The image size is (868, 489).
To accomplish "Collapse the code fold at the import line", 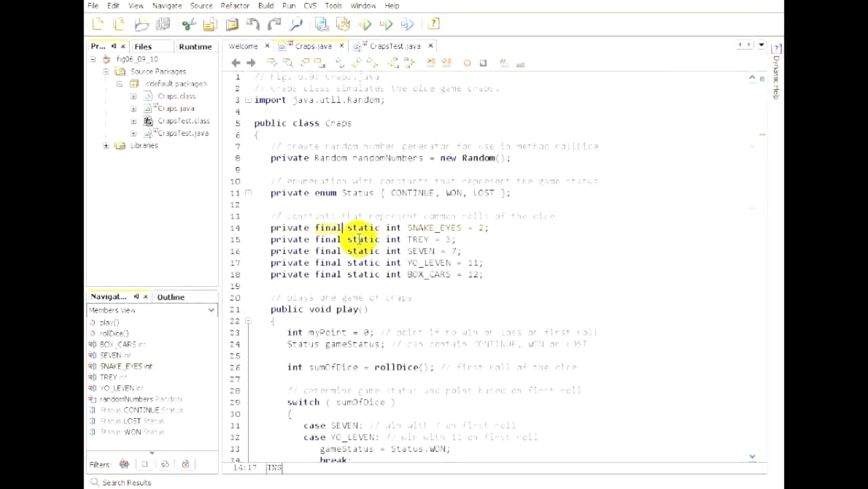I will pyautogui.click(x=248, y=100).
